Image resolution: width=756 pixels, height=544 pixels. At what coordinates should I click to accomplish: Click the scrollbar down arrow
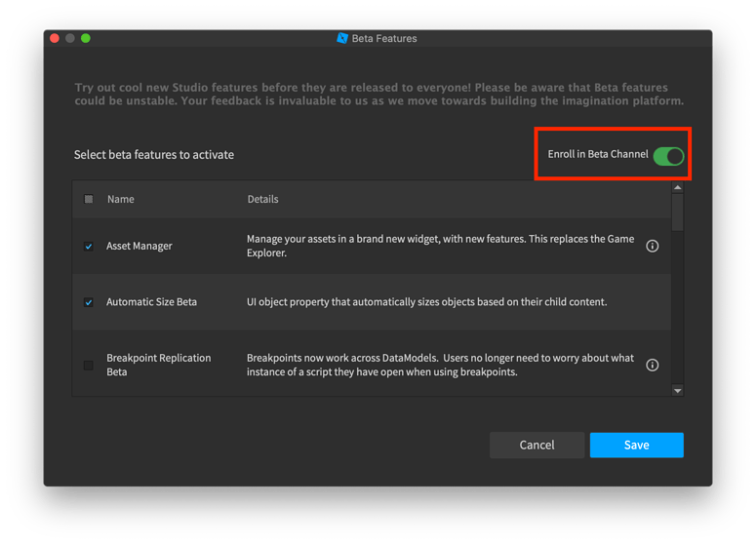(677, 390)
